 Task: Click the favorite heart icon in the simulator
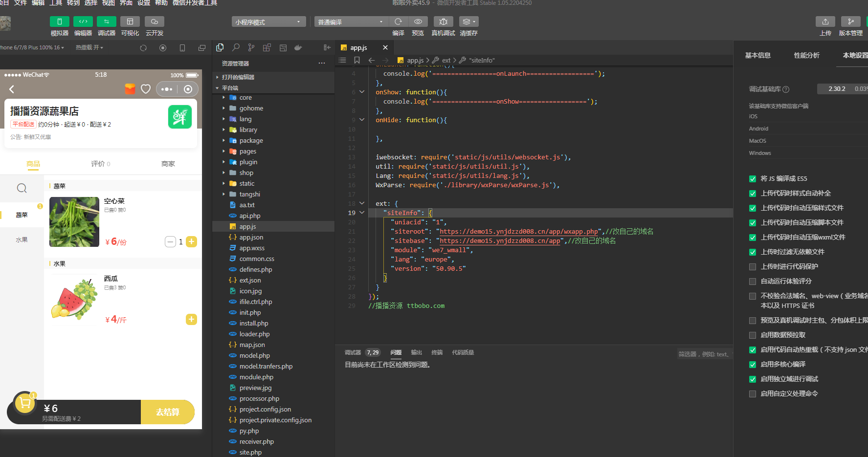(x=146, y=89)
